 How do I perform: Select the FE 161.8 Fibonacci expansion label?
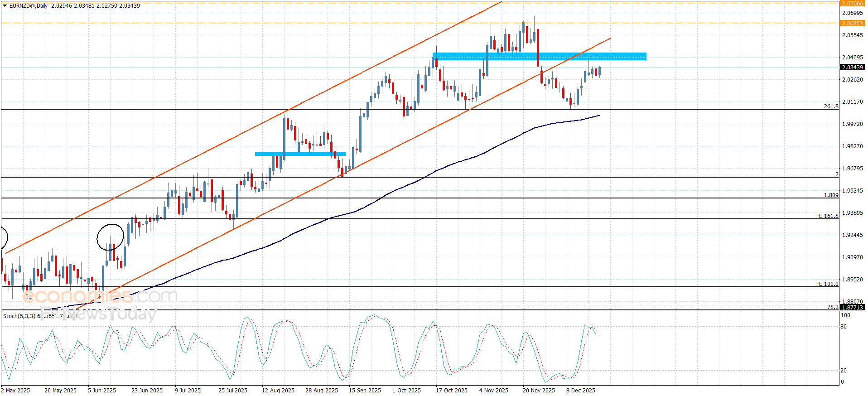(827, 216)
